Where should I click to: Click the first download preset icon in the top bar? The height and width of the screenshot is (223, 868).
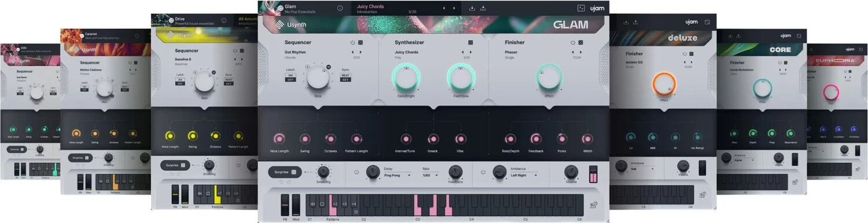[472, 8]
